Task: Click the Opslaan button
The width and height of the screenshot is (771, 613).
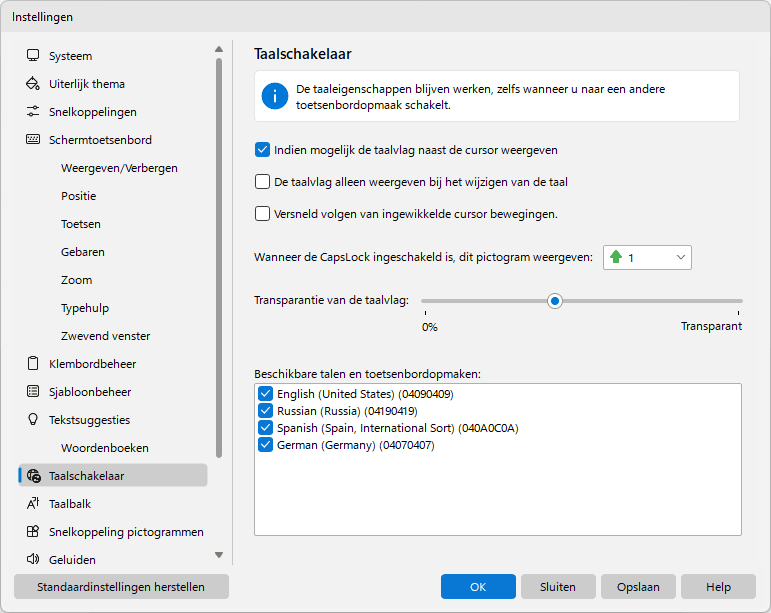Action: [638, 586]
